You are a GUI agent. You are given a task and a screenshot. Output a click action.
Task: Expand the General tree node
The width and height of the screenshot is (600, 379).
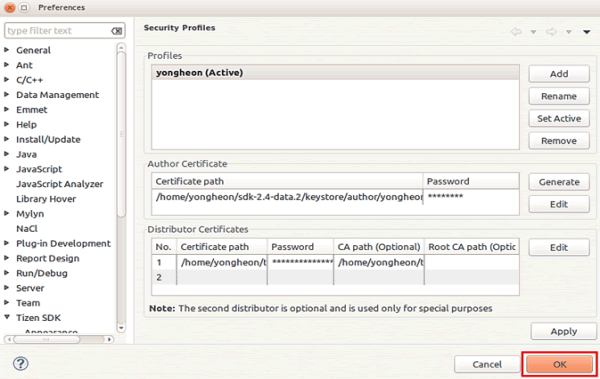[x=7, y=50]
